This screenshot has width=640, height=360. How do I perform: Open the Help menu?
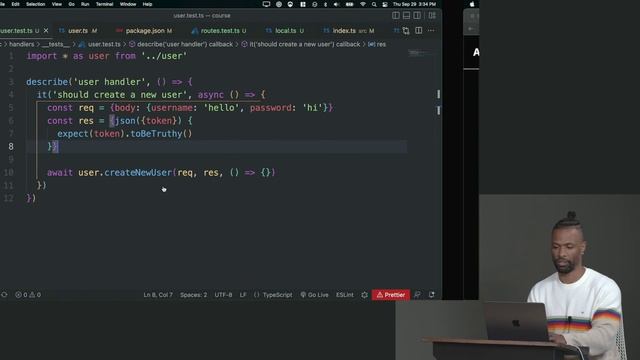[x=147, y=4]
